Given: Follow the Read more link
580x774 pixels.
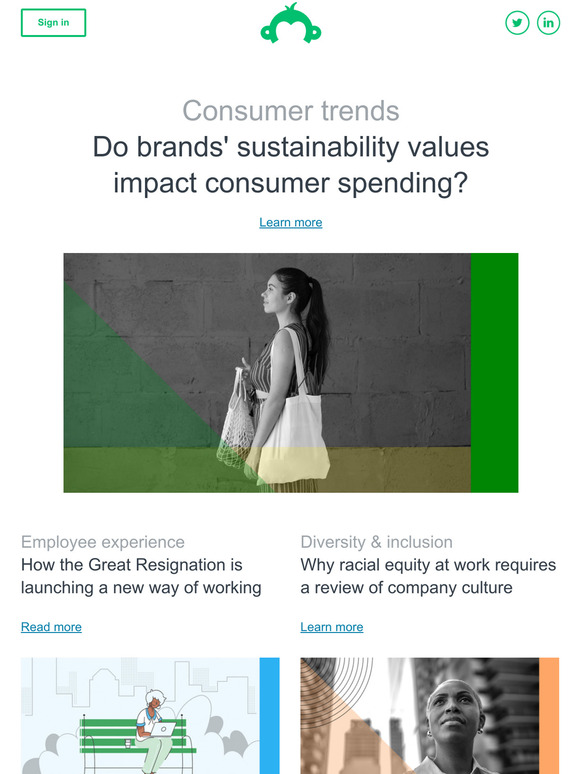Looking at the screenshot, I should click(x=51, y=627).
